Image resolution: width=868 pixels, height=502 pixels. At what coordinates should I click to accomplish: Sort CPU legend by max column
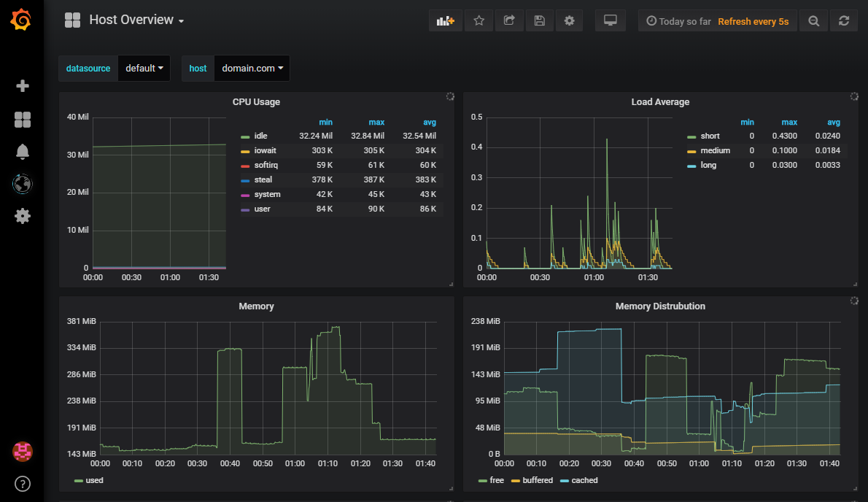[376, 122]
